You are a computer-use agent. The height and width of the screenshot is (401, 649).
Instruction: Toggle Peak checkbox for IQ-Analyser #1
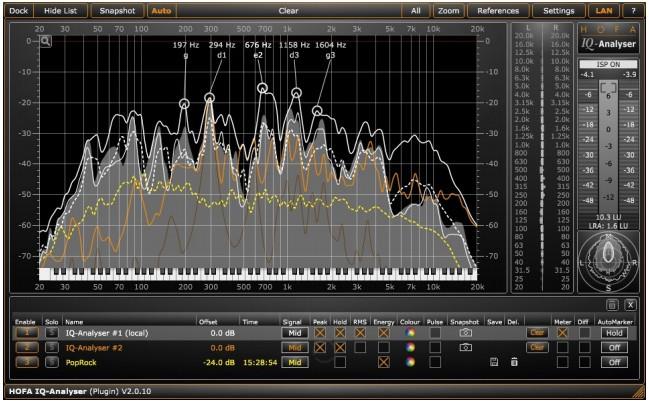[320, 332]
